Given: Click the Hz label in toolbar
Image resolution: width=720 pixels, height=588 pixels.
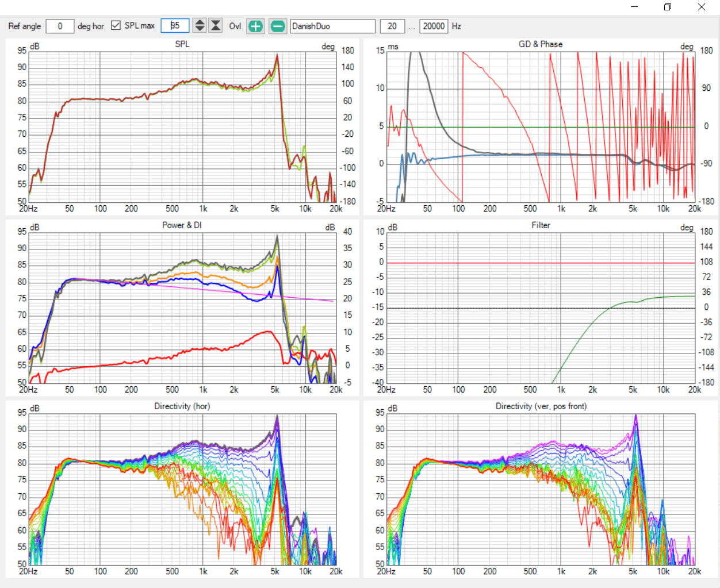Looking at the screenshot, I should (x=457, y=26).
